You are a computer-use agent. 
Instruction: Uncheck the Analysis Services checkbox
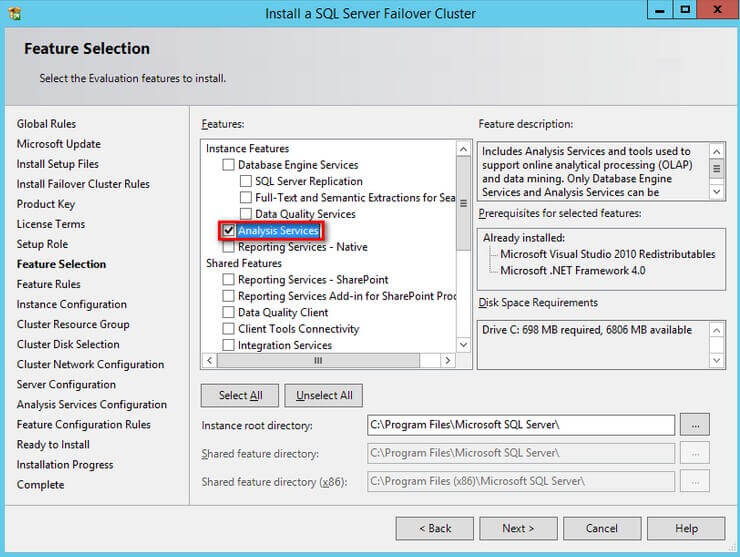tap(228, 230)
